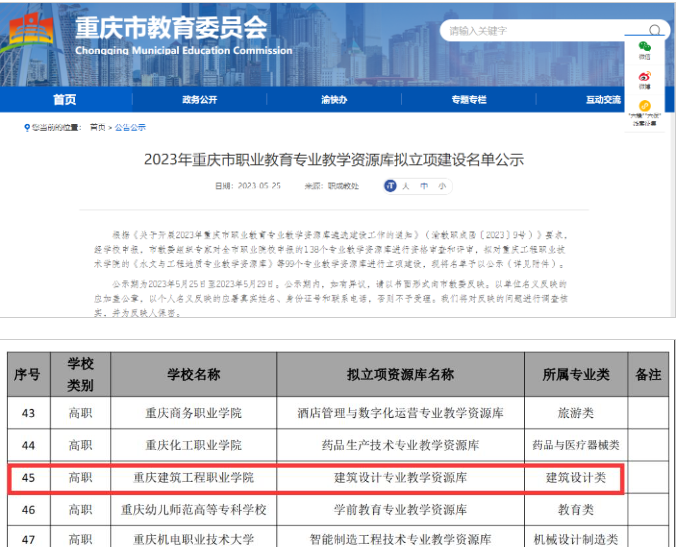Set font size to 大
The height and width of the screenshot is (547, 685).
click(406, 186)
